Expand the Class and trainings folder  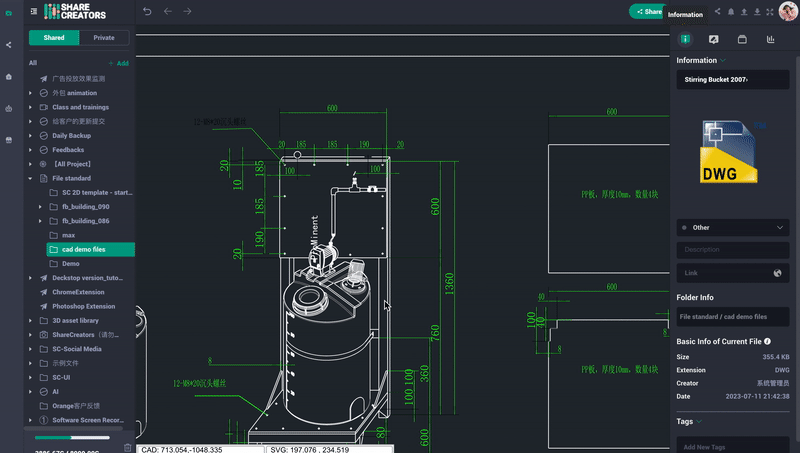point(30,107)
